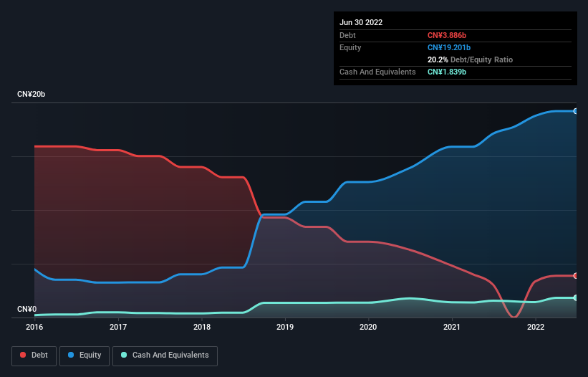This screenshot has height=377, width=588.
Task: Click Cash And Equivalents label in tooltip
Action: (377, 72)
